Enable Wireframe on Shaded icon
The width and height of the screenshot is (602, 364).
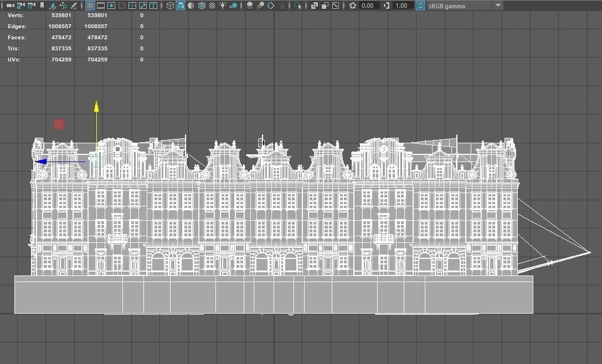click(x=202, y=6)
